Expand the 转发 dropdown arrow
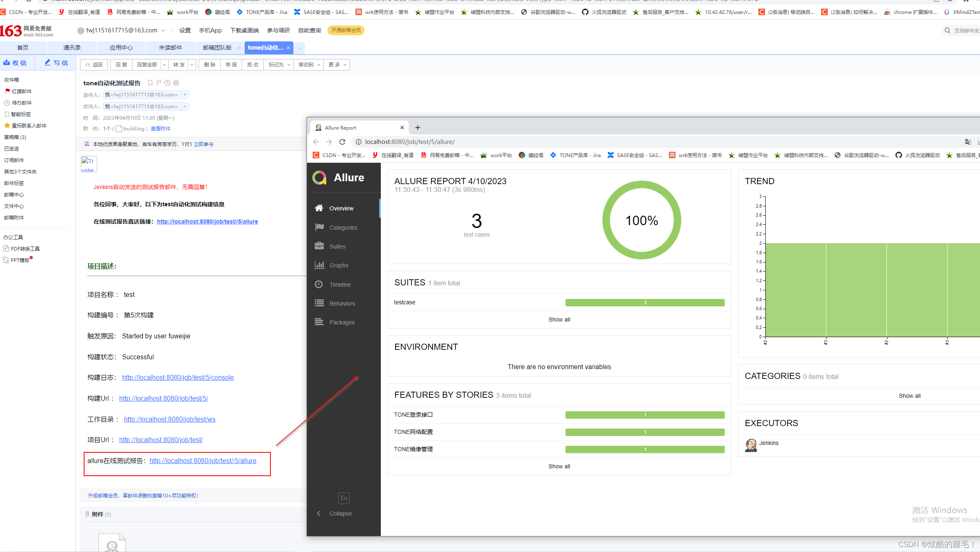 click(192, 65)
